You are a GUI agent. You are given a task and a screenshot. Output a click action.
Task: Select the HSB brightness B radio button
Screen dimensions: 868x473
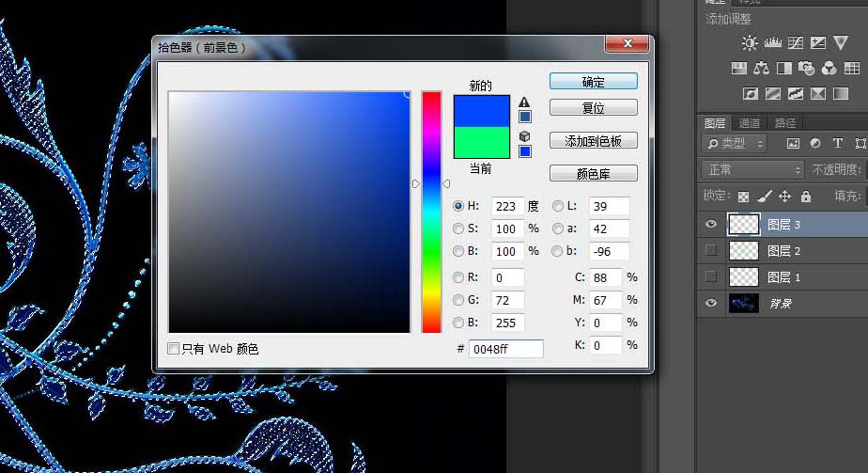tap(458, 251)
